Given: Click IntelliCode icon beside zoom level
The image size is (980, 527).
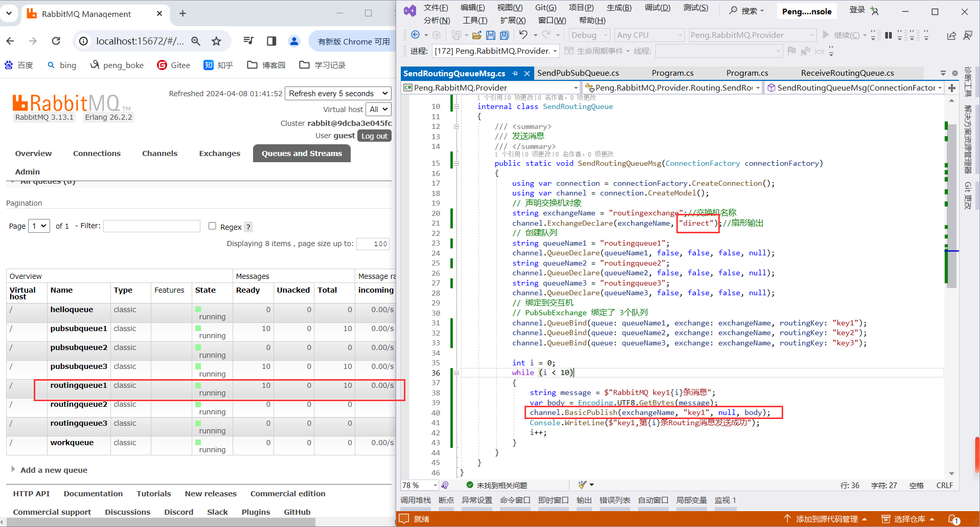Looking at the screenshot, I should click(445, 485).
